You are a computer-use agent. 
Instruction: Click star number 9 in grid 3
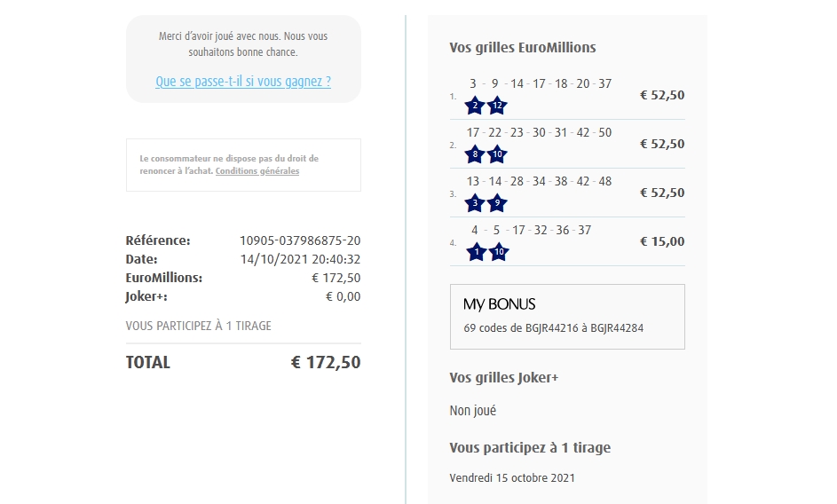coord(497,203)
